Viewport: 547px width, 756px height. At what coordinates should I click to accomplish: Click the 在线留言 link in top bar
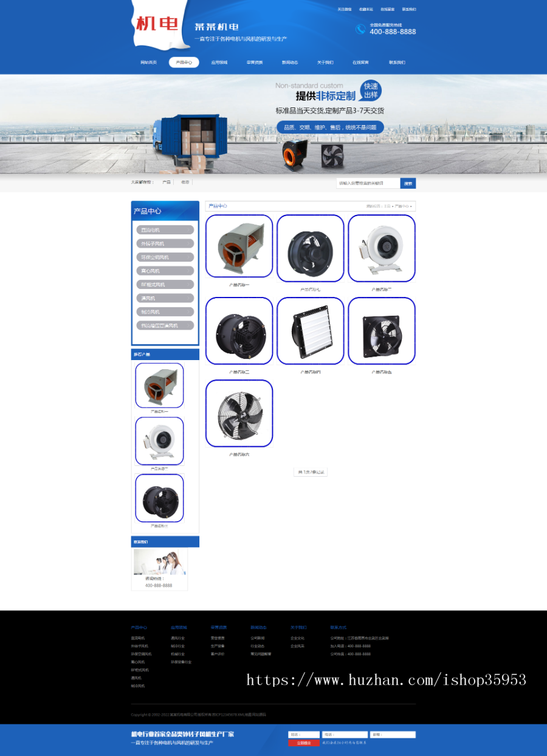tap(387, 10)
